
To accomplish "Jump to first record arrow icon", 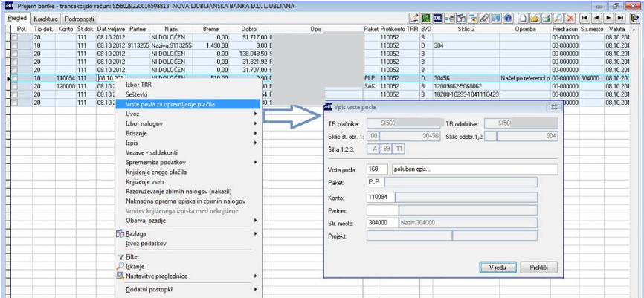I will [585, 18].
